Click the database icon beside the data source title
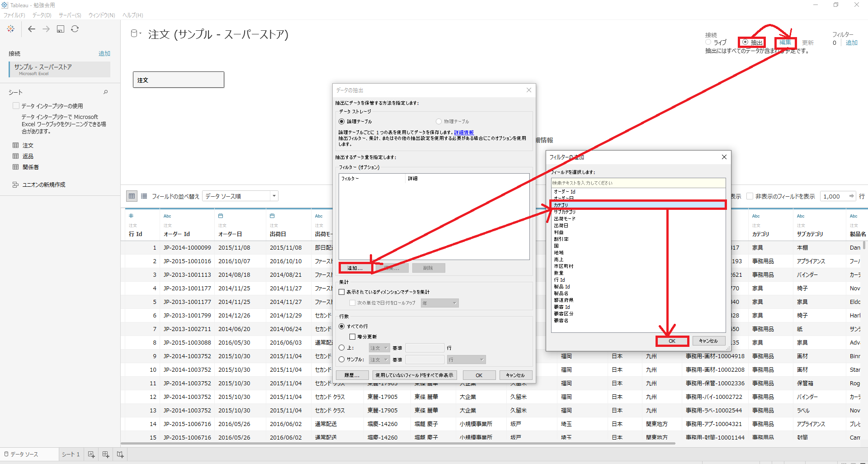Image resolution: width=868 pixels, height=464 pixels. point(134,33)
